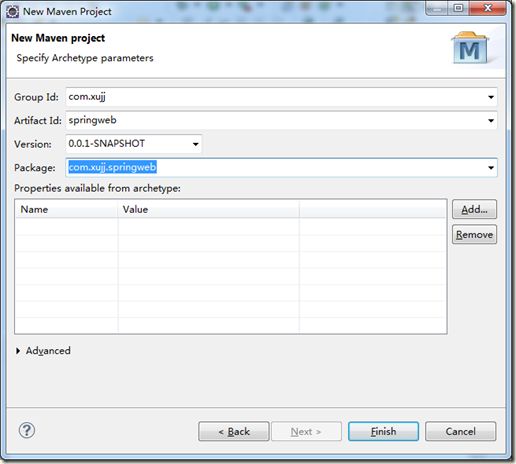Screen dimensions: 516x464
Task: Click the Remove button
Action: (474, 235)
